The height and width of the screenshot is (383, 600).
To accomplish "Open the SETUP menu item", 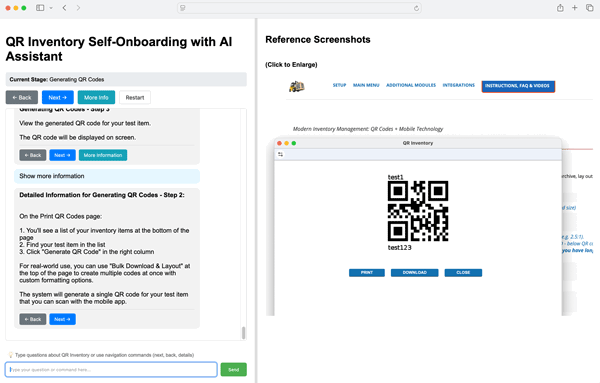I will (x=339, y=85).
